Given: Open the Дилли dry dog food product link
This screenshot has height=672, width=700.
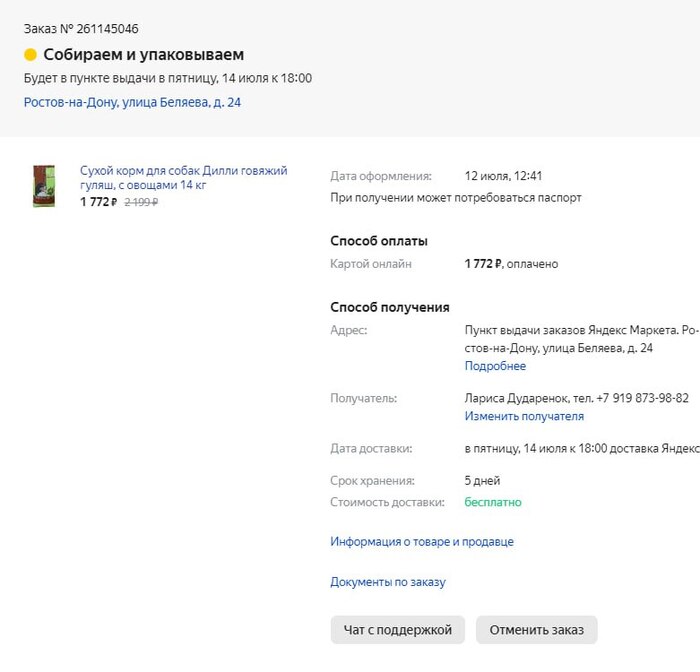Looking at the screenshot, I should [183, 178].
